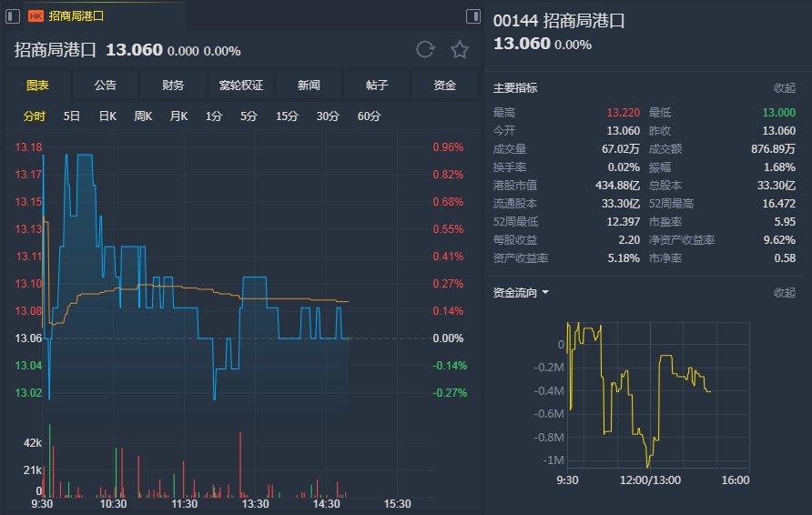Click the 00144 招商局港口 header
812x515 pixels.
click(559, 21)
